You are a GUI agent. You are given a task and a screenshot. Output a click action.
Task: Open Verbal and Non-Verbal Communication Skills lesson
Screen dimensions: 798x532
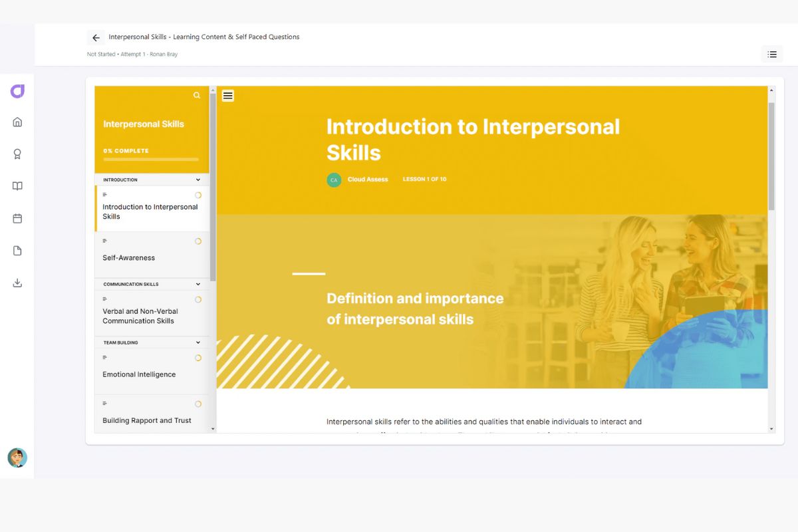tap(152, 313)
